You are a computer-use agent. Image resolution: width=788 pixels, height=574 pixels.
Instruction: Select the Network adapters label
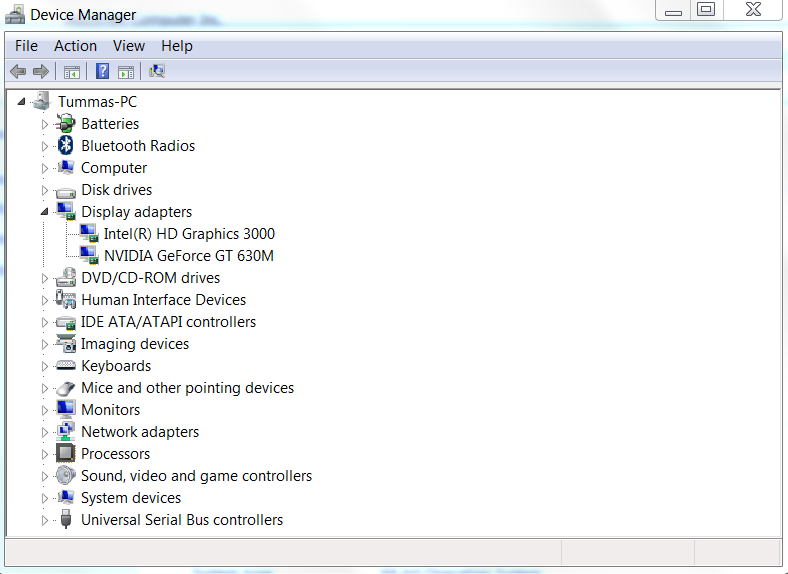click(140, 432)
